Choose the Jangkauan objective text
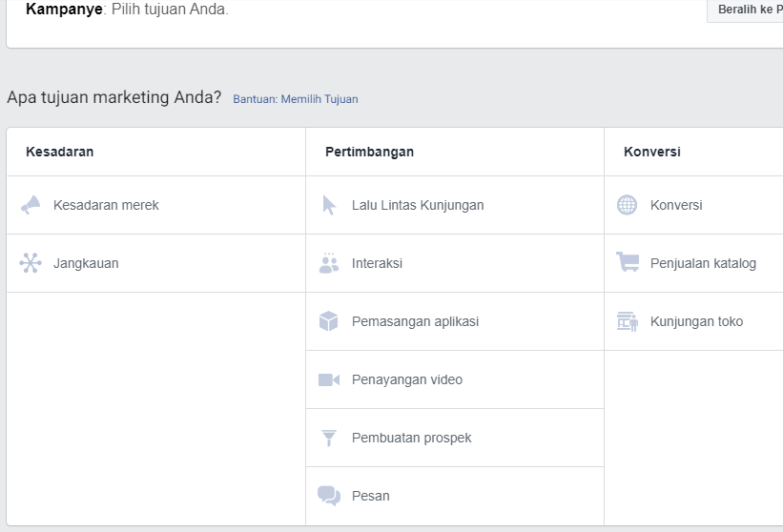783x532 pixels. 86,263
